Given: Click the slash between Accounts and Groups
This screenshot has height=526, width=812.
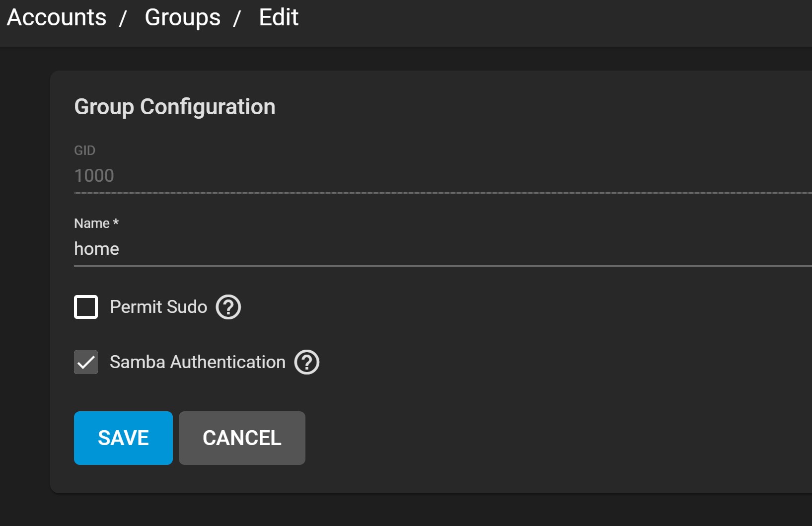Looking at the screenshot, I should pyautogui.click(x=123, y=19).
